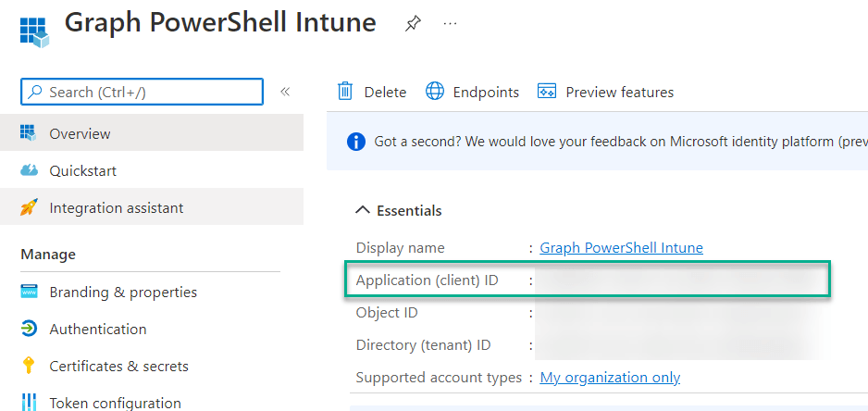Click the Manage section heading

pos(48,255)
